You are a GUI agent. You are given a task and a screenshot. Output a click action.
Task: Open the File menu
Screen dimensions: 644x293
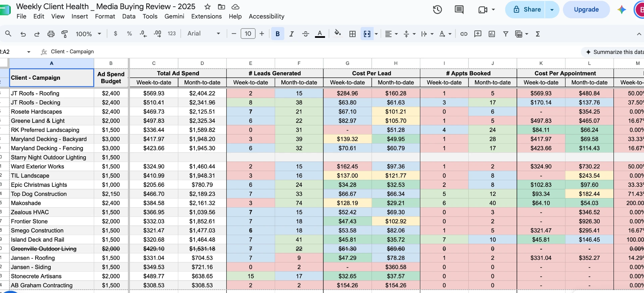pos(21,16)
